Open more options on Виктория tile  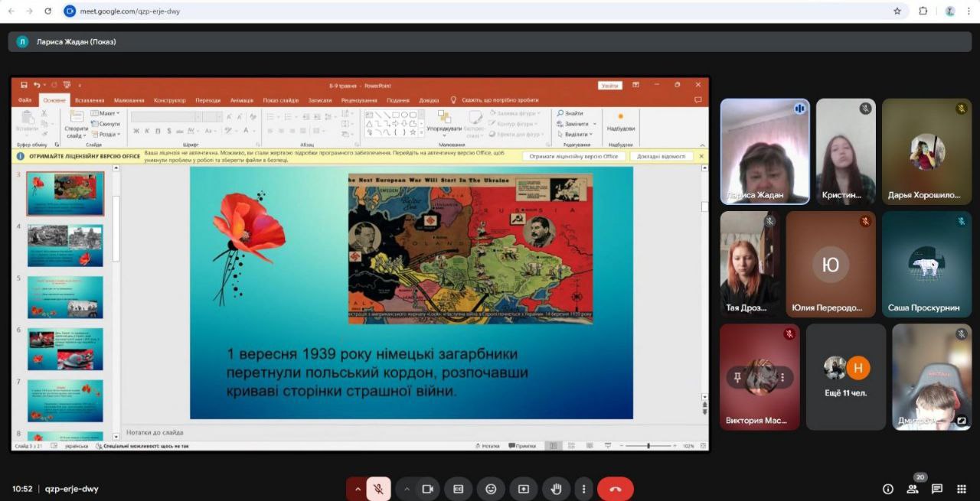(782, 377)
